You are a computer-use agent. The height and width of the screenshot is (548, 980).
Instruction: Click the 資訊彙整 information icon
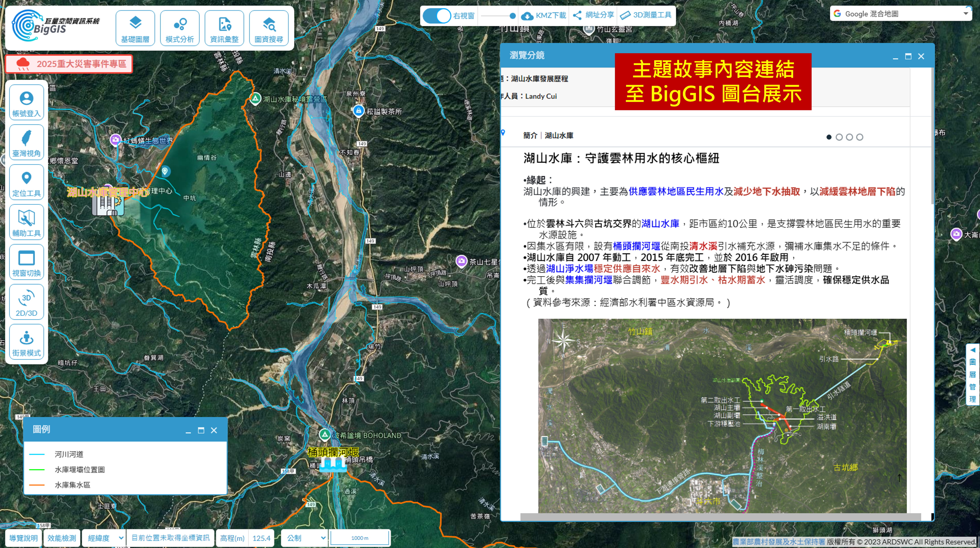224,28
